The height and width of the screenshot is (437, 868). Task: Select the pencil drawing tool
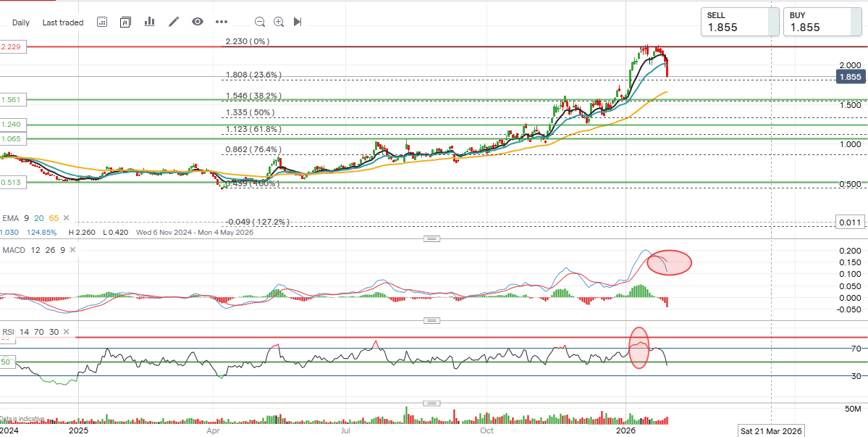[x=174, y=22]
